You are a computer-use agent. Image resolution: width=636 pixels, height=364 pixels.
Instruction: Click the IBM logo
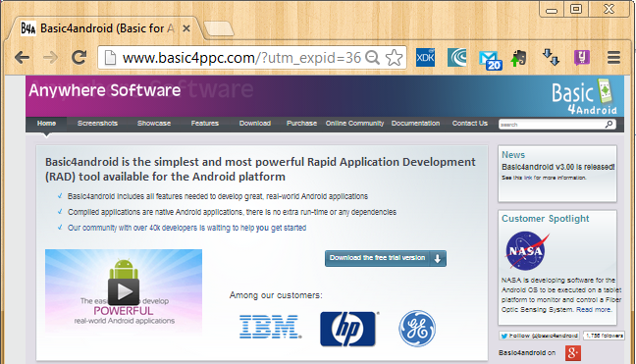270,327
